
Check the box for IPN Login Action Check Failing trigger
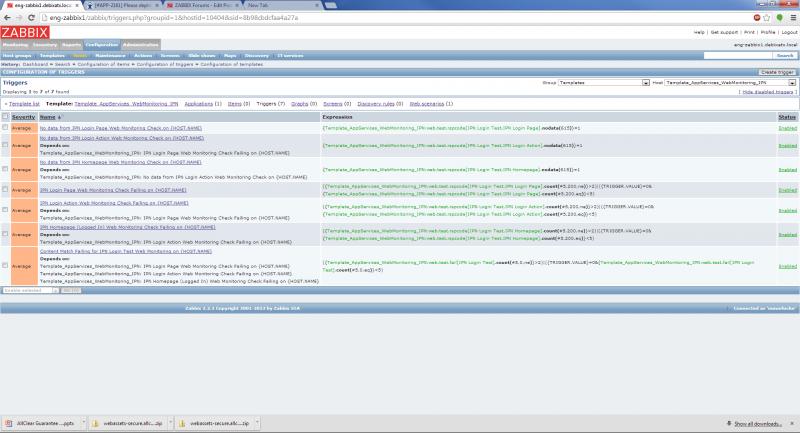pos(5,210)
